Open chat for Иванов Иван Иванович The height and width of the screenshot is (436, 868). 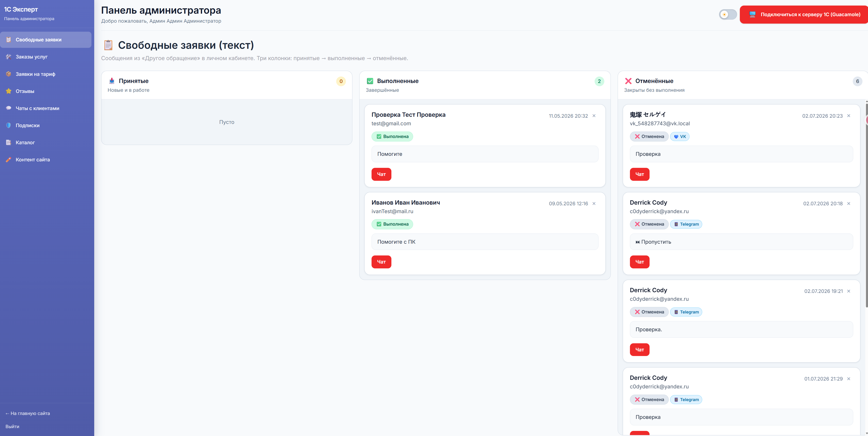[381, 262]
